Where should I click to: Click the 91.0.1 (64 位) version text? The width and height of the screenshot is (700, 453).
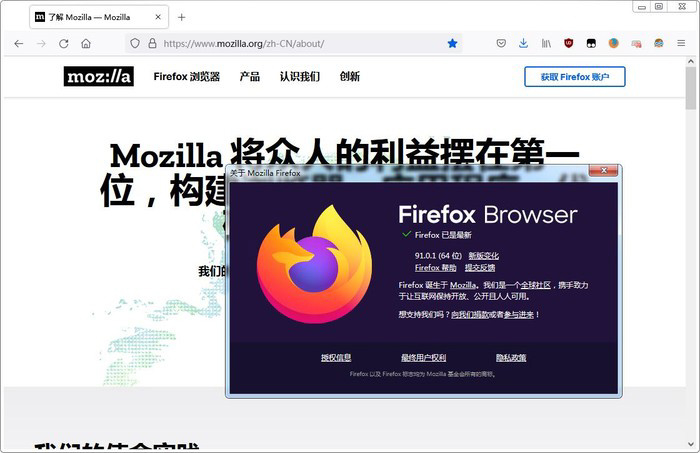tap(438, 256)
